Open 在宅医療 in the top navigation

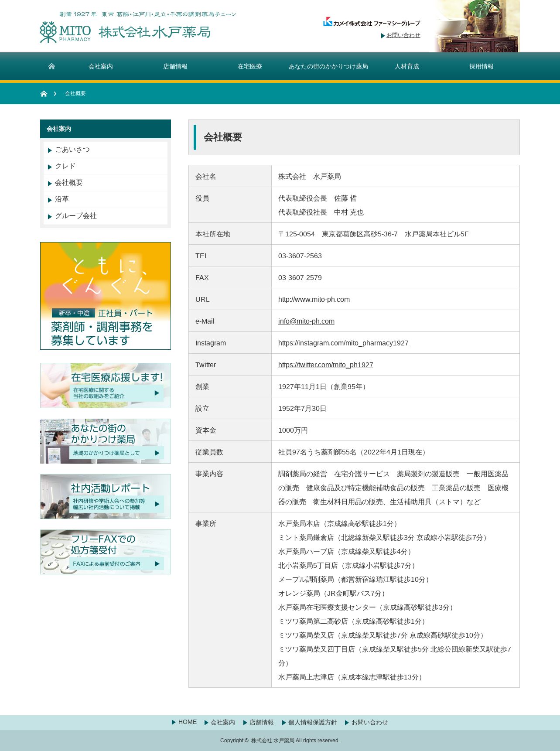pos(250,66)
